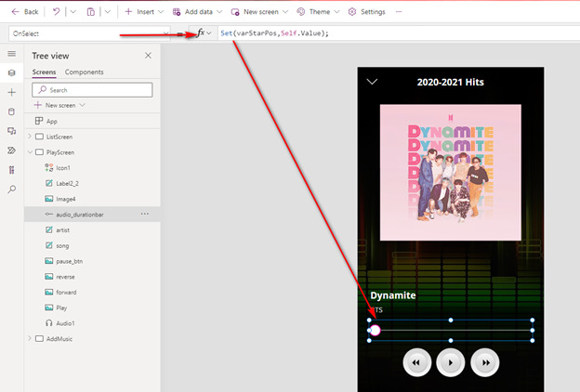Expand the ListScreen node
Image resolution: width=580 pixels, height=392 pixels.
(30, 137)
